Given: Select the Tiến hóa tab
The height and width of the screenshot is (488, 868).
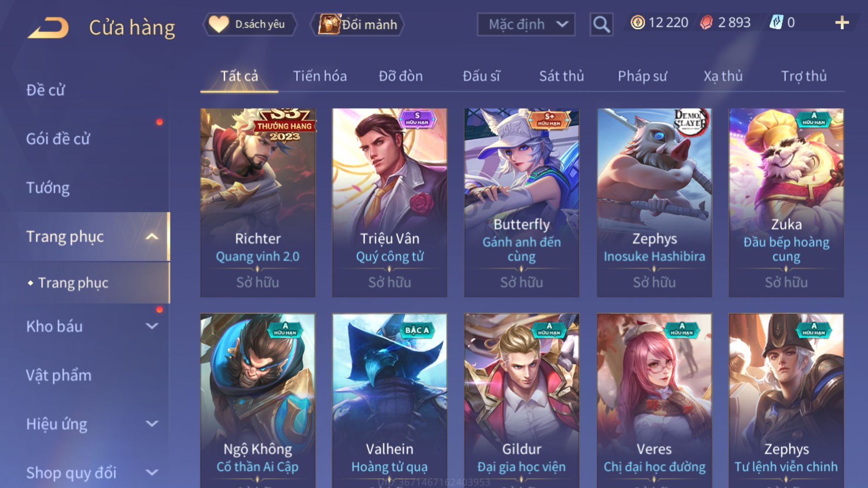Looking at the screenshot, I should (x=320, y=76).
